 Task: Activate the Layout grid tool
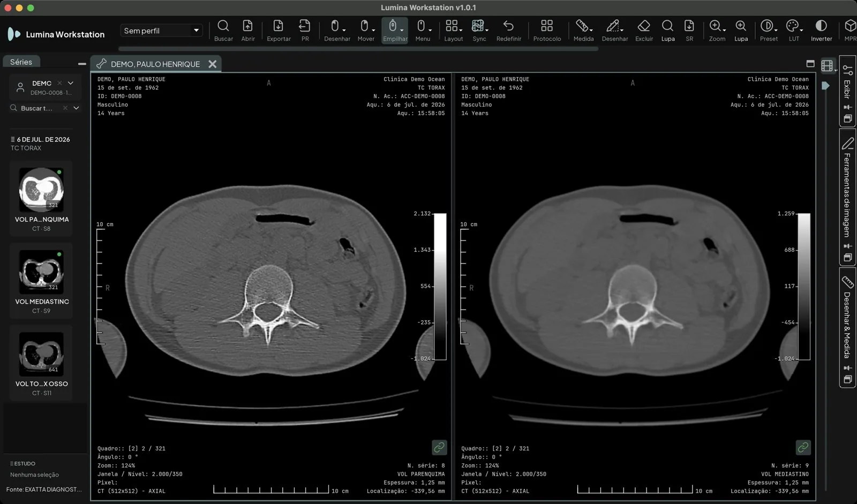coord(453,31)
